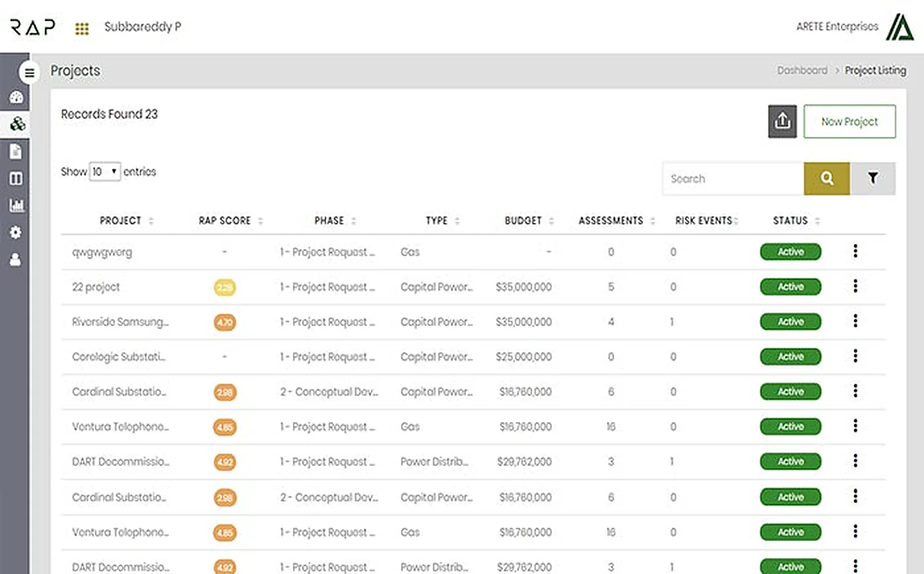Click Active status badge for qwgwgworg
Screen dimensions: 924x574
point(790,252)
